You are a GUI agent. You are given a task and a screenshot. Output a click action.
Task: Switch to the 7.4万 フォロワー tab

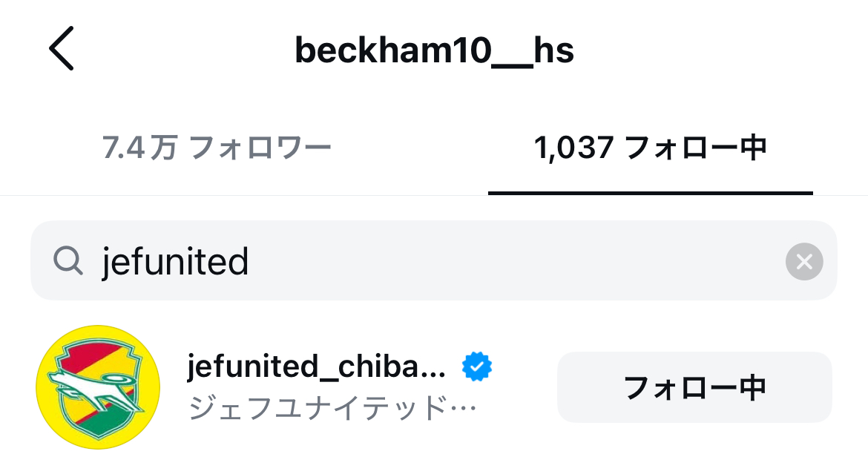[217, 148]
